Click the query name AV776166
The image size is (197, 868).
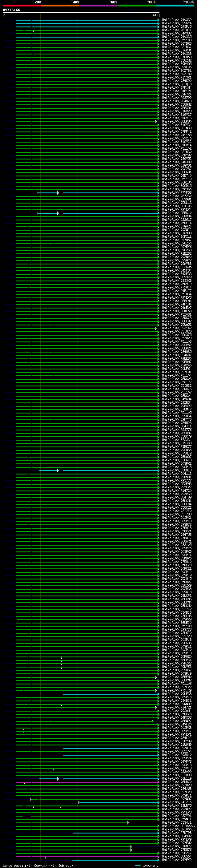[x=11, y=10]
